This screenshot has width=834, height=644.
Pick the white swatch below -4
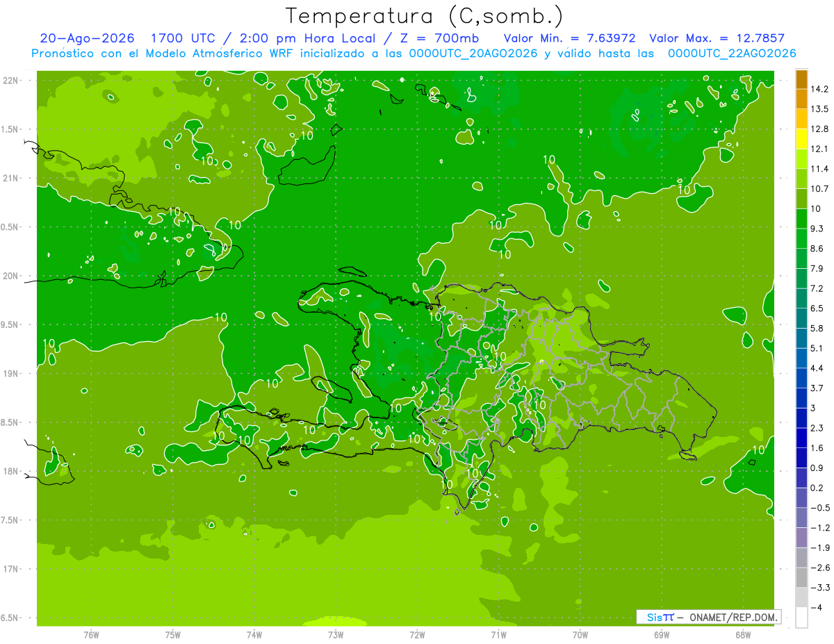coord(801,617)
